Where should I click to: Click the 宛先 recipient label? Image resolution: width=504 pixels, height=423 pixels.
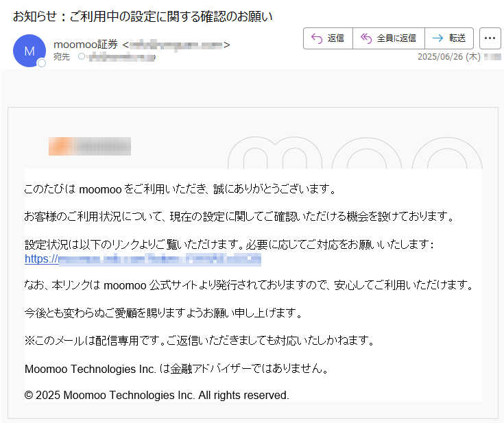point(62,57)
